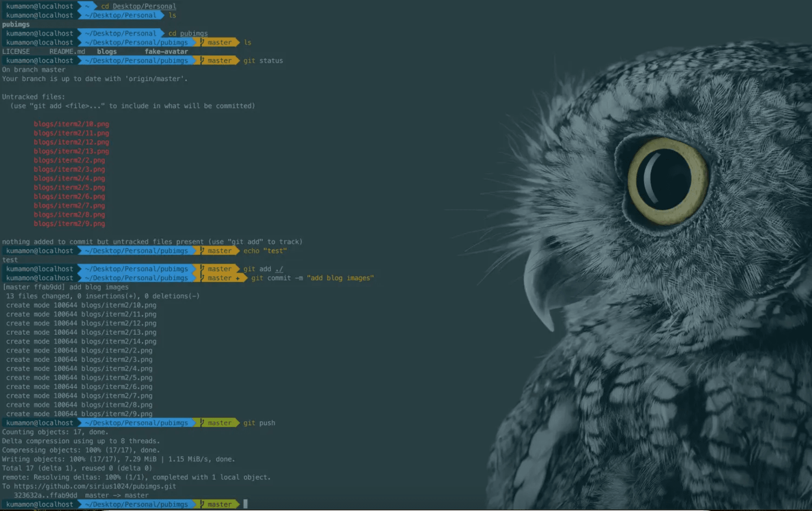Click the 'git add ./' command text
The image size is (812, 511).
click(x=263, y=269)
